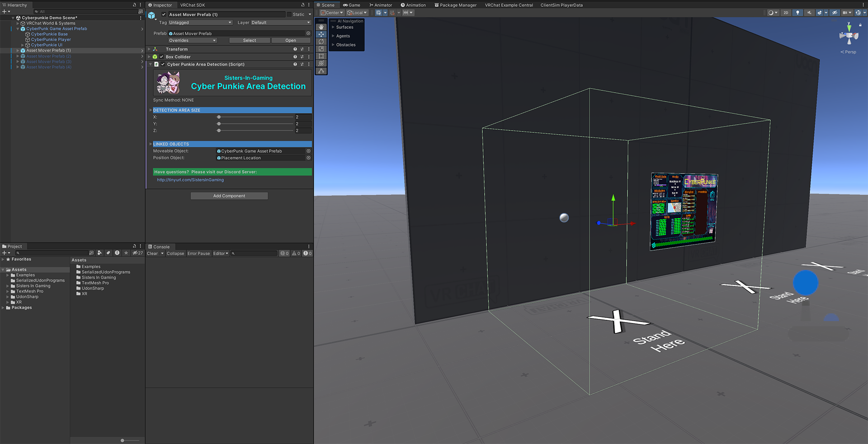
Task: Click object picker for Moveable Object field
Action: pyautogui.click(x=308, y=151)
